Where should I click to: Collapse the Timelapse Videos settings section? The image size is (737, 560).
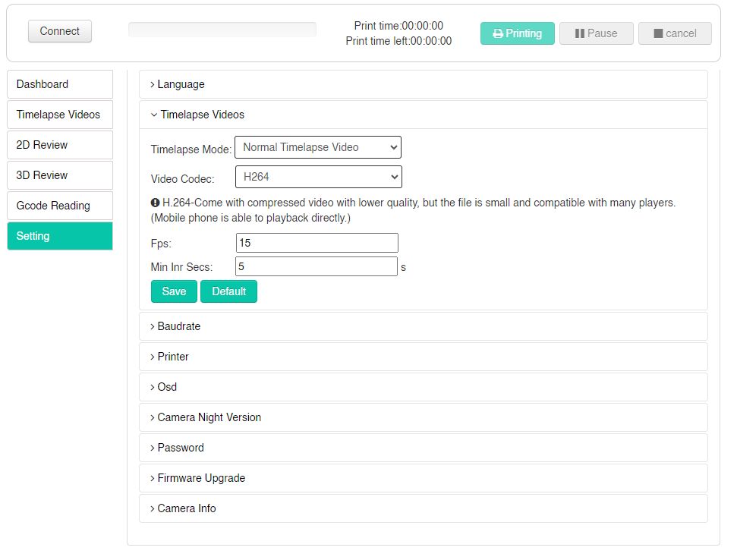pyautogui.click(x=201, y=115)
